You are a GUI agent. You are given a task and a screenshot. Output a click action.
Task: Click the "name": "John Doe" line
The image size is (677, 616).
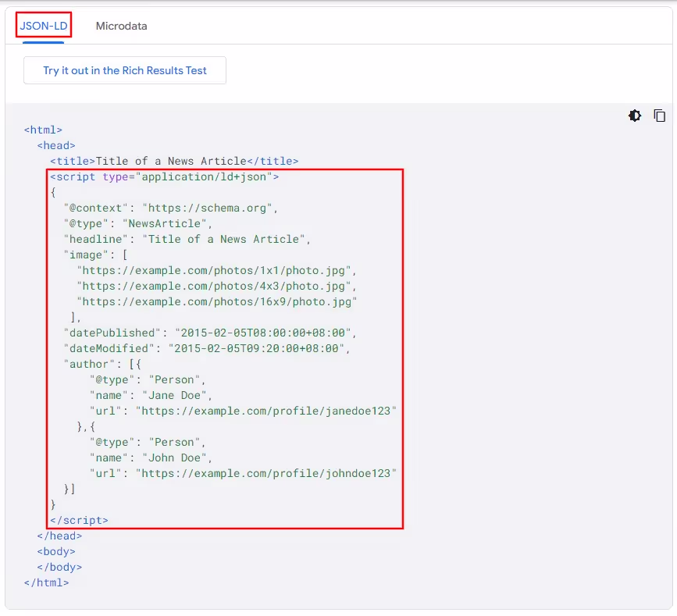151,458
